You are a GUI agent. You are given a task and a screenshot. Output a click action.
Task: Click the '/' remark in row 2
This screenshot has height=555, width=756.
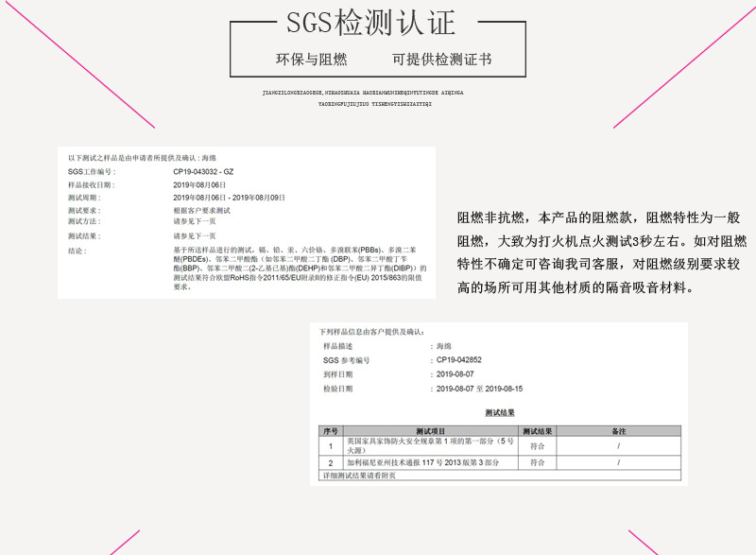tap(619, 463)
